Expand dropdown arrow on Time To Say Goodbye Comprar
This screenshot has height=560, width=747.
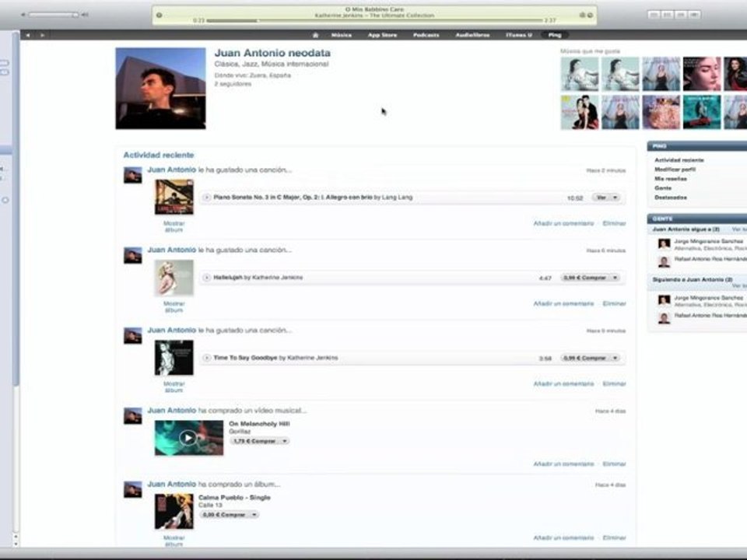coord(615,358)
